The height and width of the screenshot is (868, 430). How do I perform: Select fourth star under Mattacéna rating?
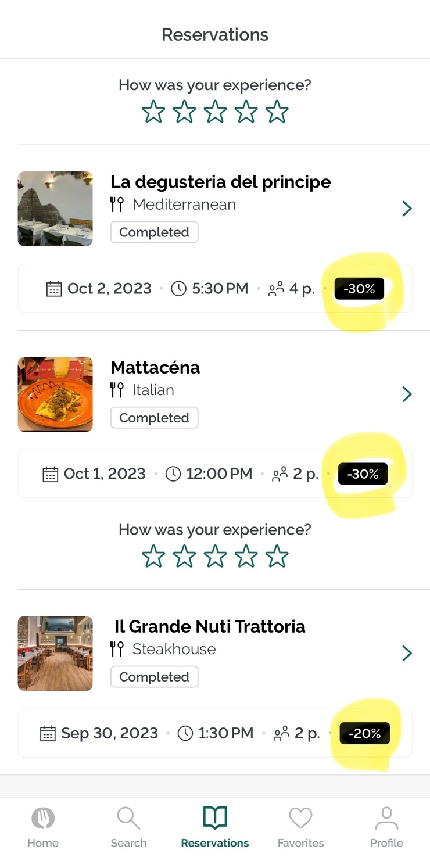[246, 557]
